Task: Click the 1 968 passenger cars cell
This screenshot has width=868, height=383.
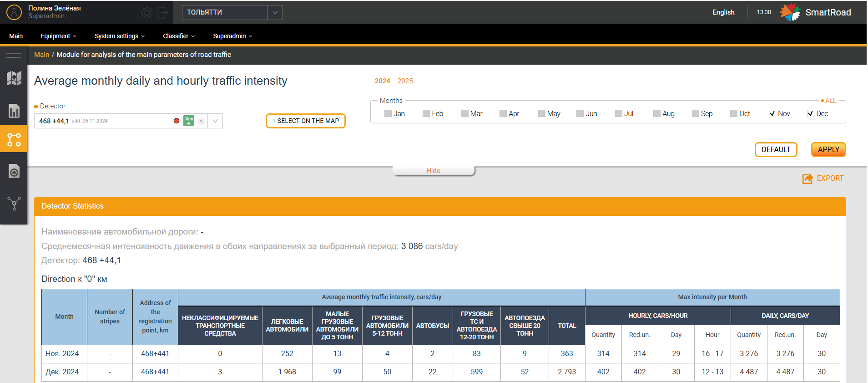Action: click(287, 372)
